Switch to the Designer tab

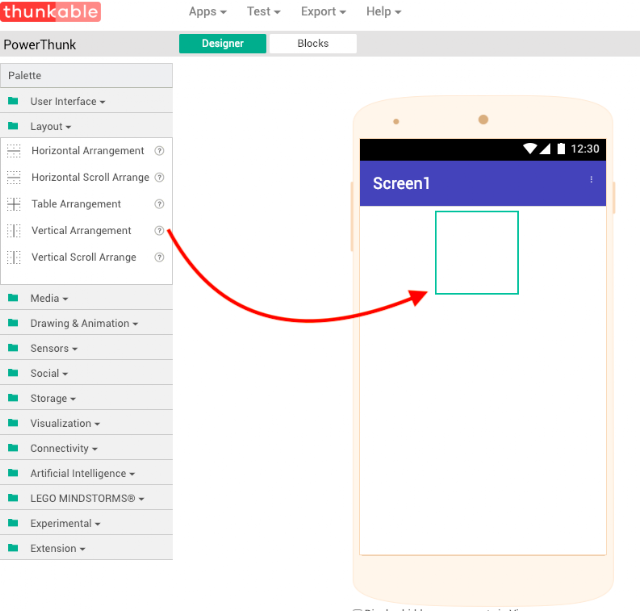pyautogui.click(x=222, y=43)
